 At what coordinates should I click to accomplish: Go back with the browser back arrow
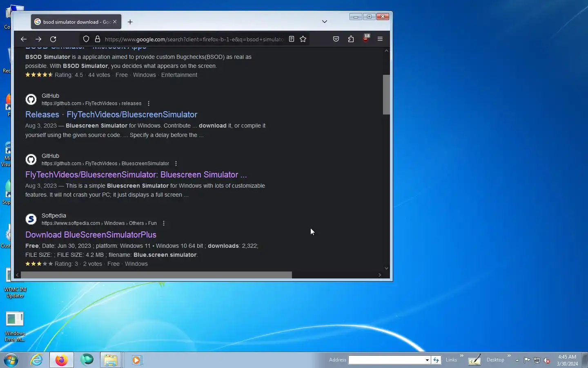(23, 39)
